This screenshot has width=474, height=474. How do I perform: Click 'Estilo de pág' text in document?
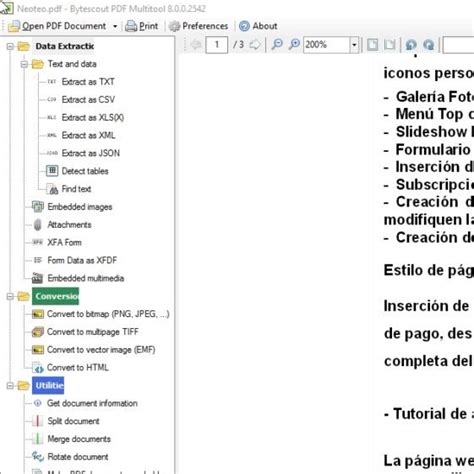429,271
